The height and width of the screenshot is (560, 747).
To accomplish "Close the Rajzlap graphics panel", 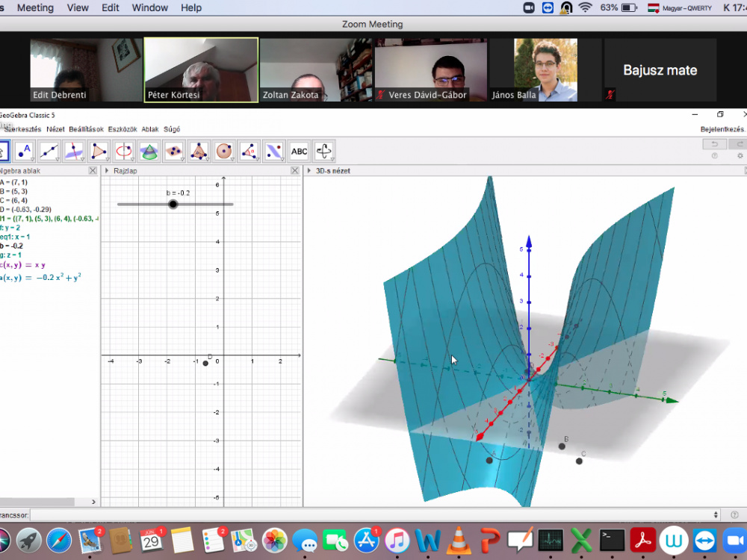I will click(x=294, y=171).
